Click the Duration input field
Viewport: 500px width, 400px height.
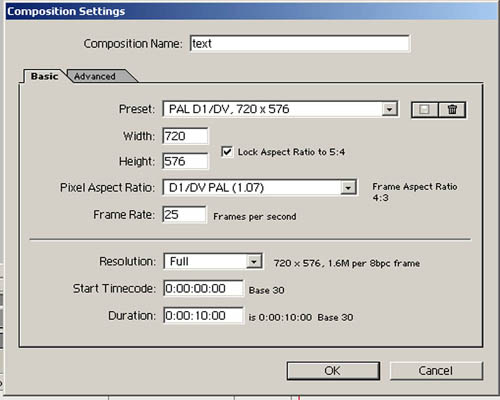click(203, 315)
